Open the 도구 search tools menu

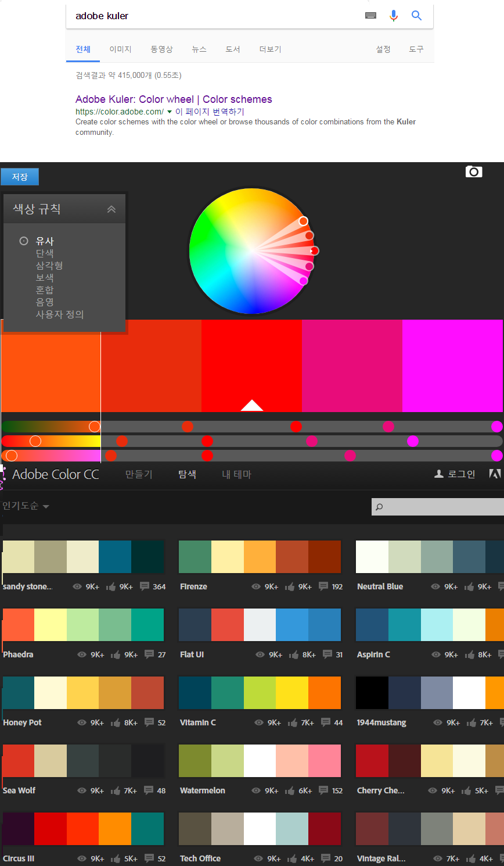click(x=416, y=49)
